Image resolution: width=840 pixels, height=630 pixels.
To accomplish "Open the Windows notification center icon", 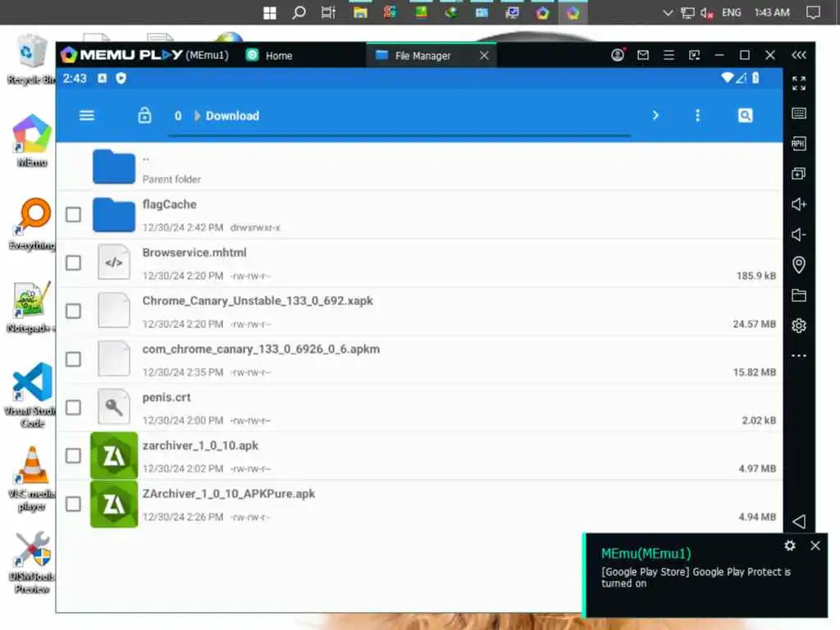I will click(x=813, y=12).
